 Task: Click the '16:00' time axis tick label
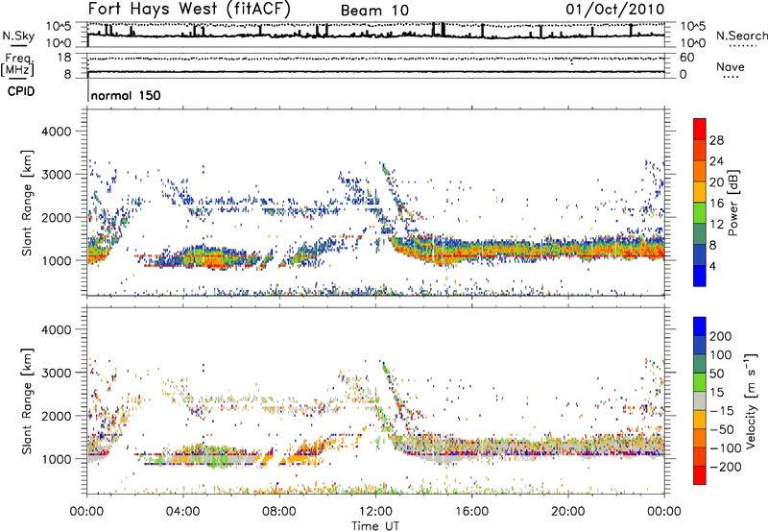pos(471,512)
